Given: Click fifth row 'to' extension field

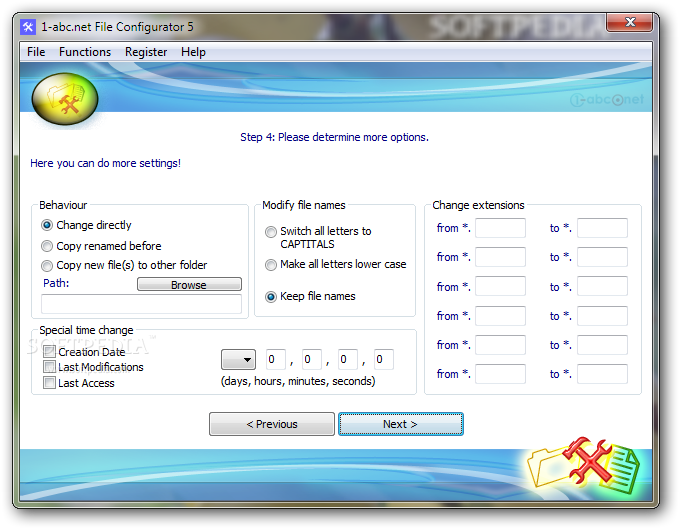Looking at the screenshot, I should tap(602, 345).
